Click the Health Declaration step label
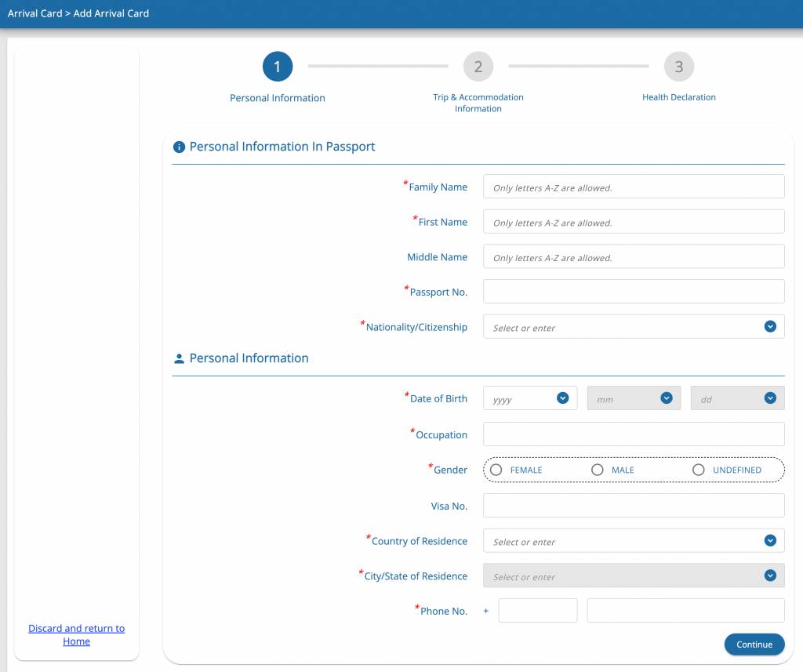Viewport: 803px width, 672px height. [x=678, y=97]
